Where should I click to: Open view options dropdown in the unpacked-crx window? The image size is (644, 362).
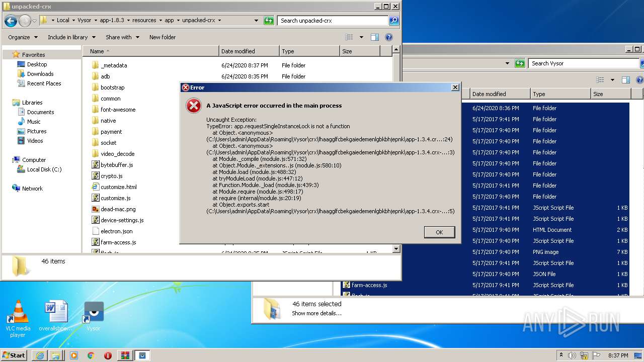coord(361,37)
